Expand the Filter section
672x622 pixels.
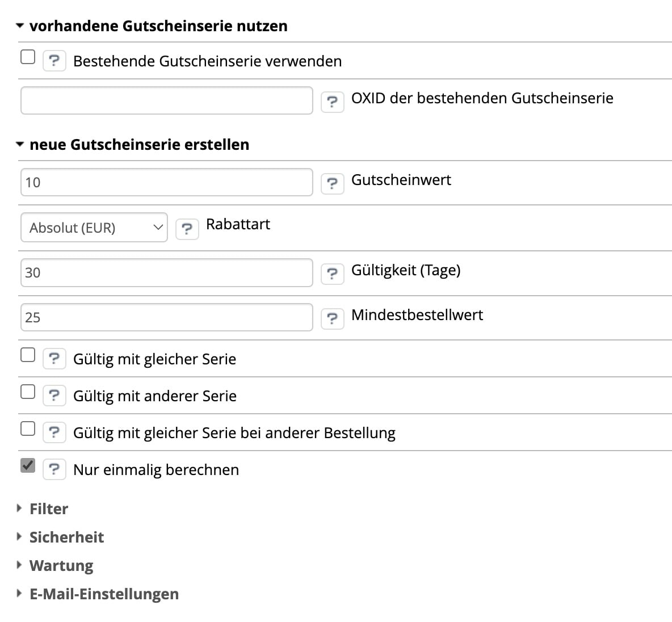pyautogui.click(x=48, y=508)
